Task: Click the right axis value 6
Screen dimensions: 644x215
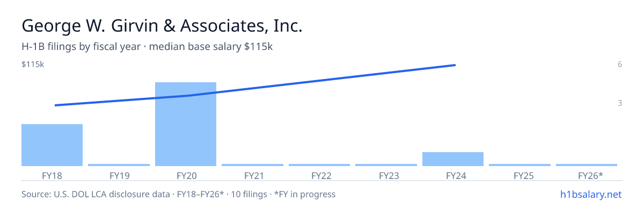Action: 620,64
